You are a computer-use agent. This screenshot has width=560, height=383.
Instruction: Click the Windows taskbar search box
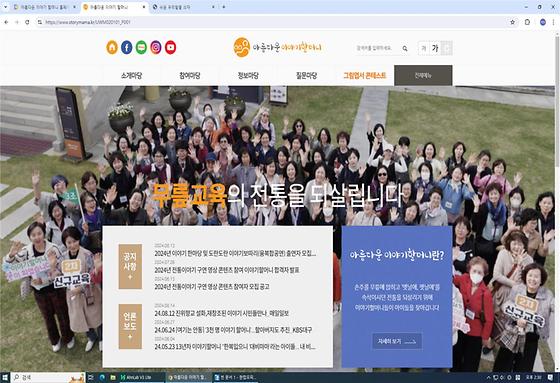point(48,377)
